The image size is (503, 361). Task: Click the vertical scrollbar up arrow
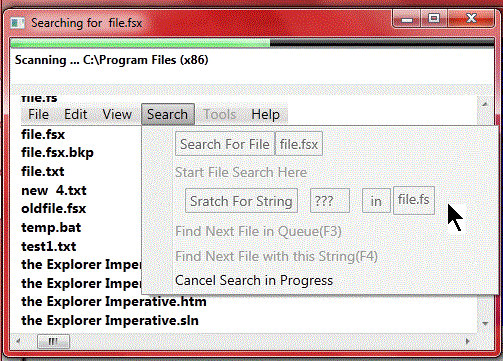pos(485,104)
